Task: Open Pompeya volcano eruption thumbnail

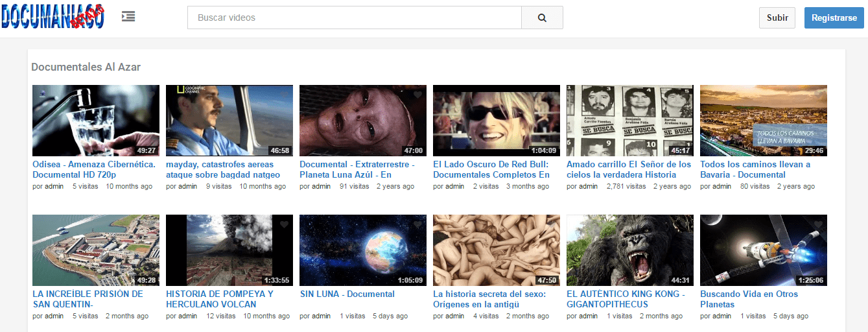Action: (x=229, y=250)
